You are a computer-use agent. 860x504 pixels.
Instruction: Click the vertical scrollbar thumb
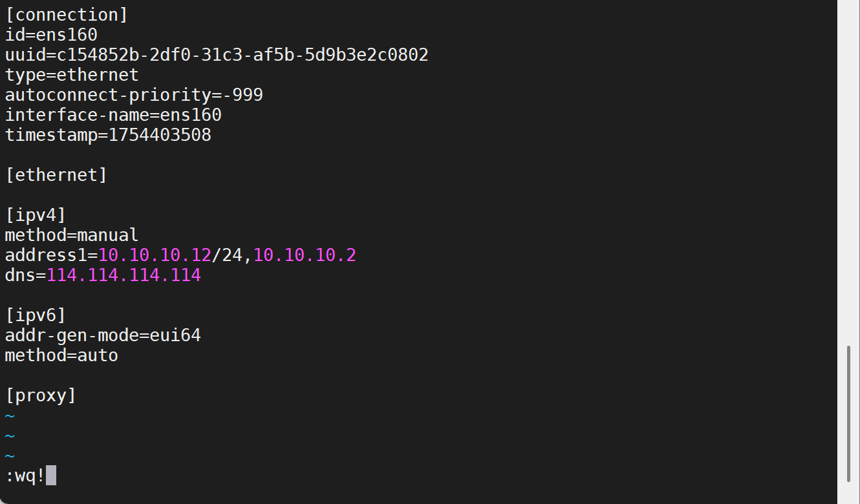[849, 414]
